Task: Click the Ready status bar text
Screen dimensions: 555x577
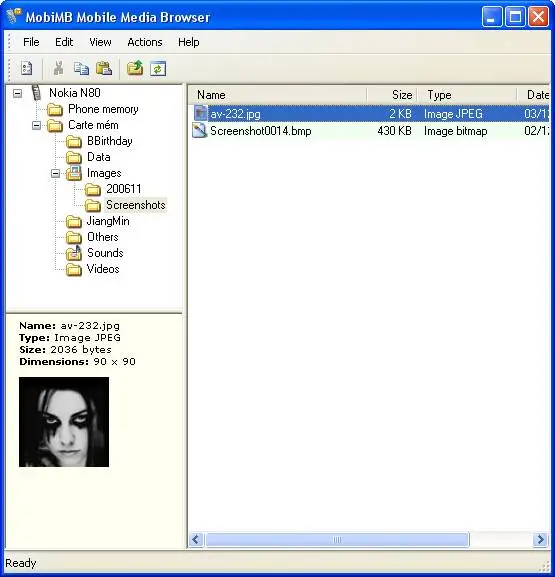Action: pos(21,563)
